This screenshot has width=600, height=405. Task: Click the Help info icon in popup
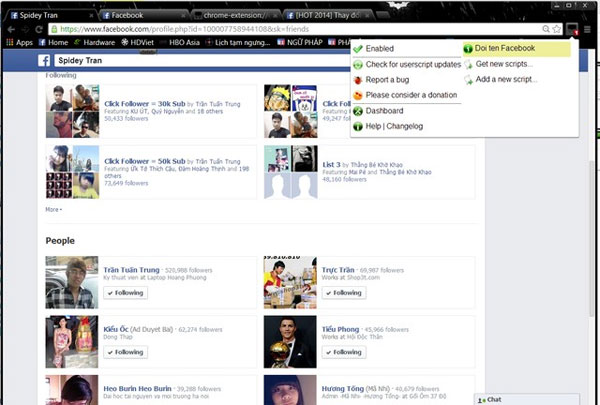tap(358, 126)
